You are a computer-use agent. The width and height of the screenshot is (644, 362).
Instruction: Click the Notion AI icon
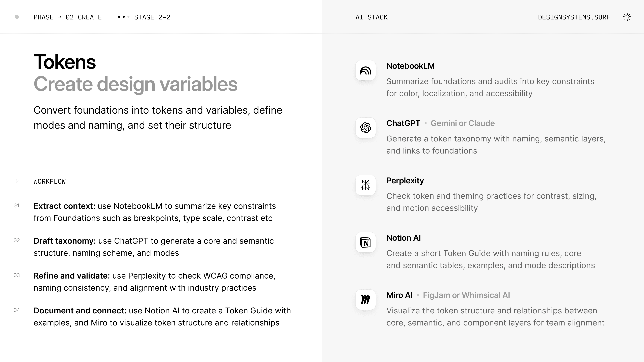[x=365, y=242]
